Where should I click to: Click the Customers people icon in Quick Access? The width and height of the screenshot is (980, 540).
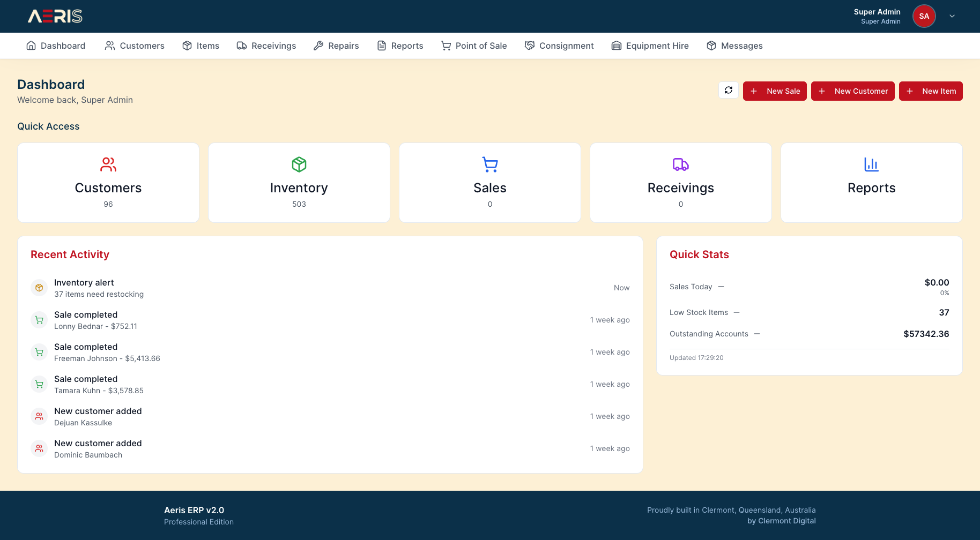tap(108, 164)
